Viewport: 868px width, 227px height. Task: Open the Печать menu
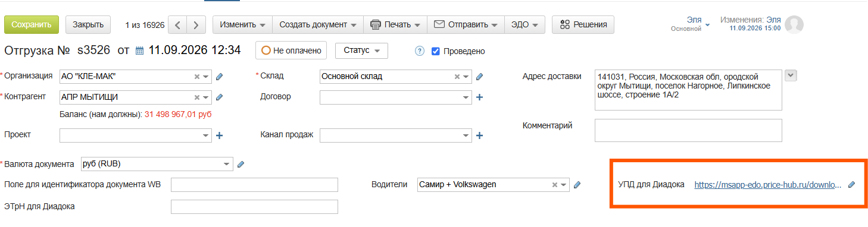[x=395, y=24]
